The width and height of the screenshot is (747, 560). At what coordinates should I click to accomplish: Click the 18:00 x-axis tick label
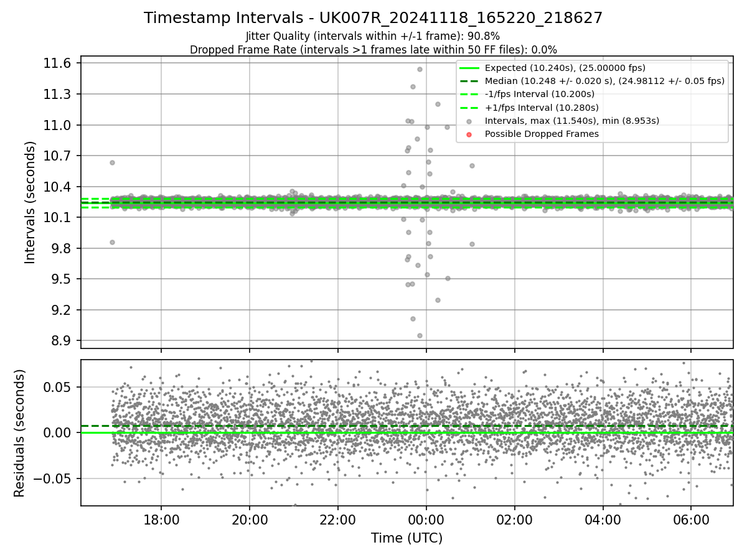(x=161, y=520)
